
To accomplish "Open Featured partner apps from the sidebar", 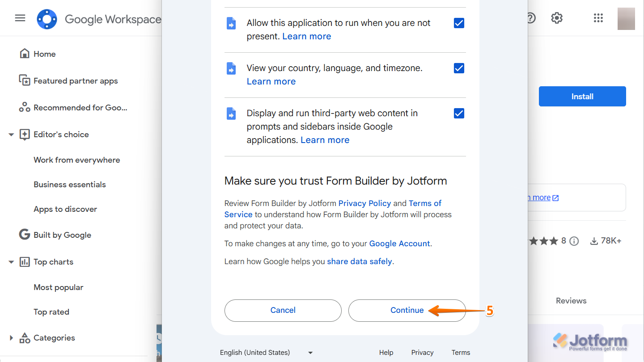I will click(76, 80).
